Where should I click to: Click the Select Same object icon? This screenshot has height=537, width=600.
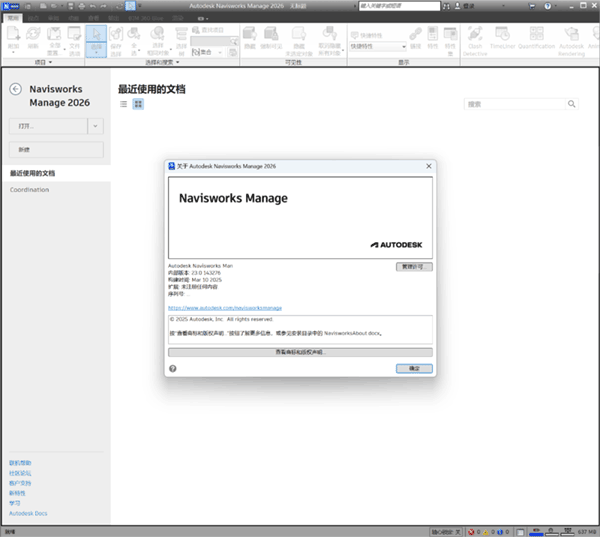pos(157,34)
